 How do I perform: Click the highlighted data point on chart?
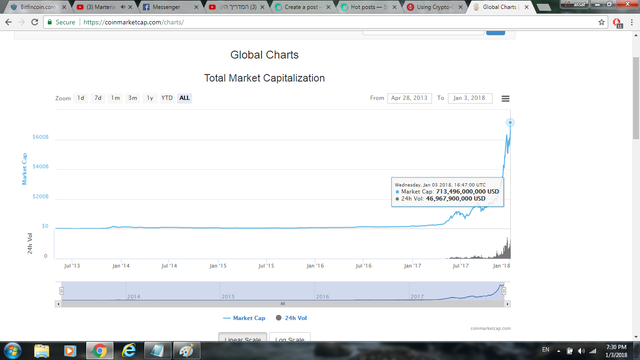510,122
